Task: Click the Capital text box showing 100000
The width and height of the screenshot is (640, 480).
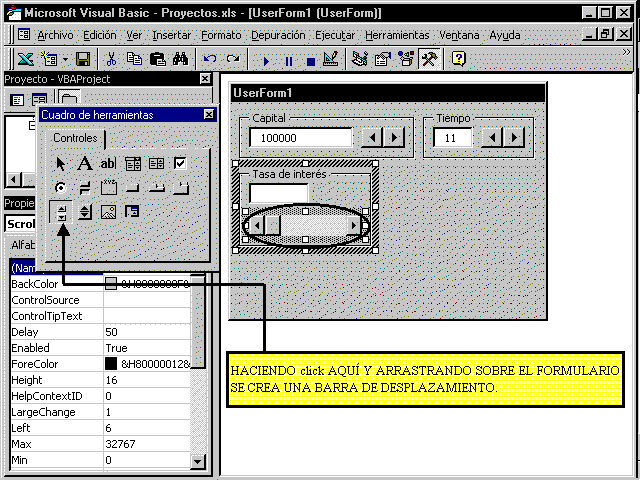Action: click(301, 138)
